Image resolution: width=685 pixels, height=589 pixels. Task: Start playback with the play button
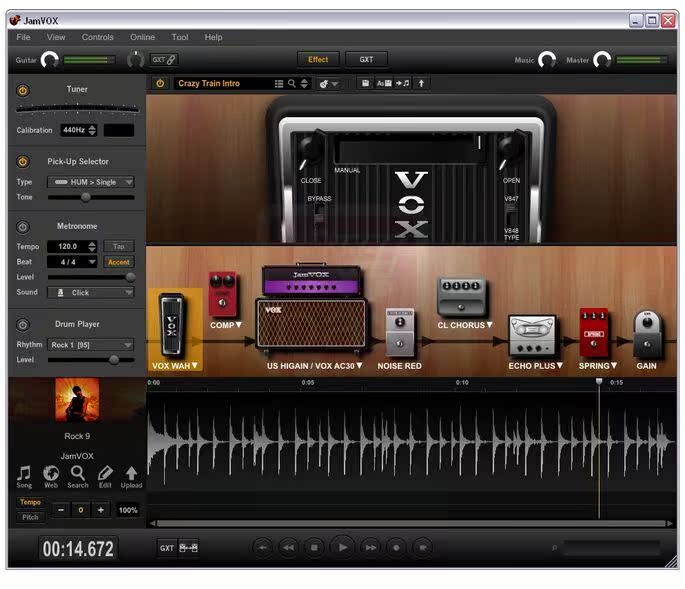point(343,547)
